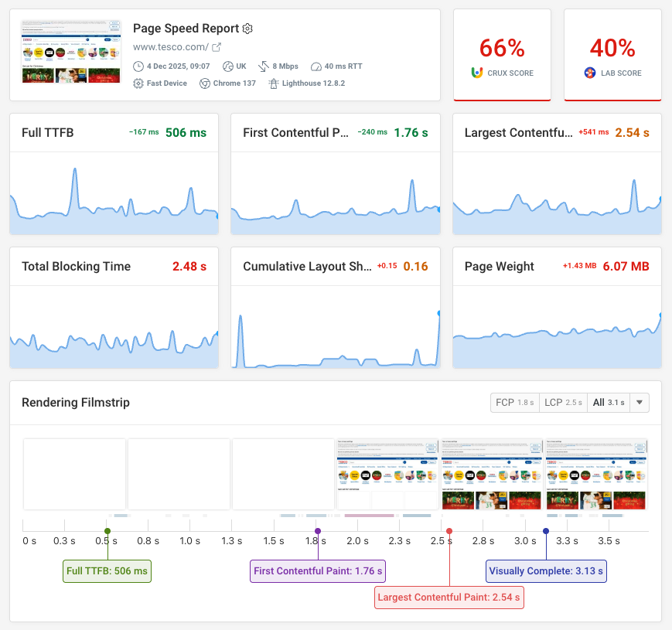The height and width of the screenshot is (630, 672).
Task: Click the Full TTFB: 506 ms label
Action: [x=107, y=570]
